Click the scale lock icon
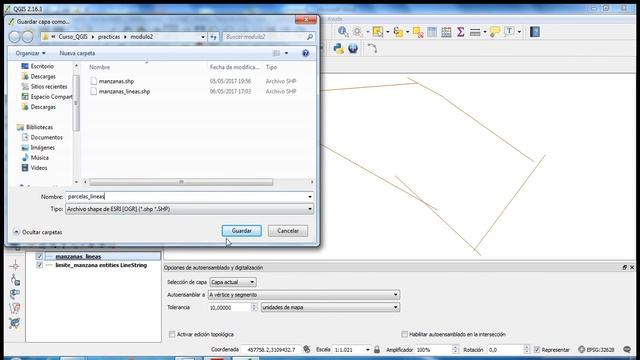Screen dimensions: 640x360 [377, 349]
